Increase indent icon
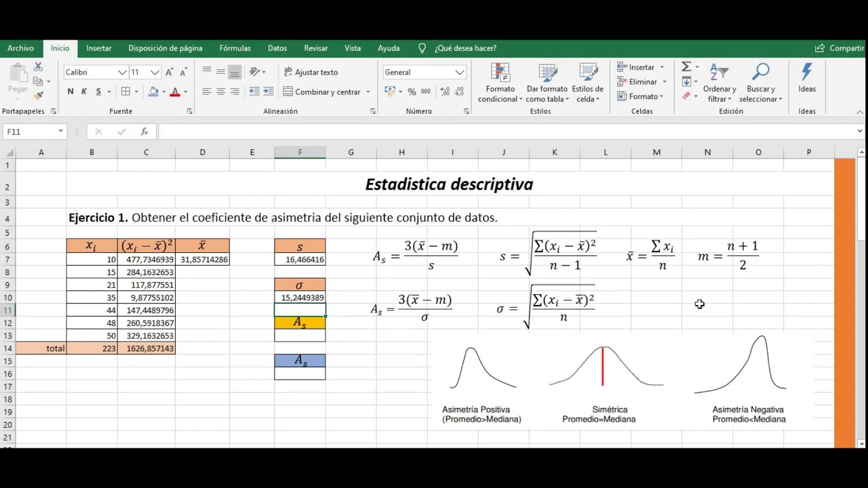868x488 pixels. [269, 91]
